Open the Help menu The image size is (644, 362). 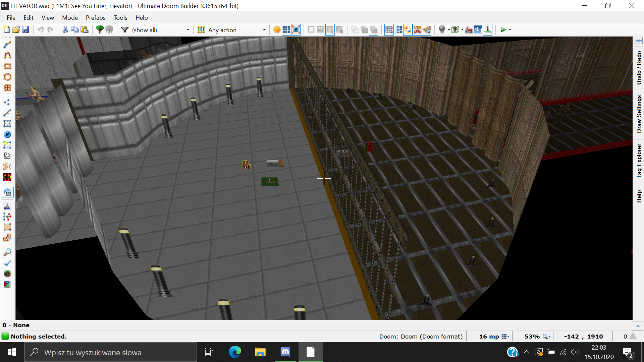coord(142,18)
